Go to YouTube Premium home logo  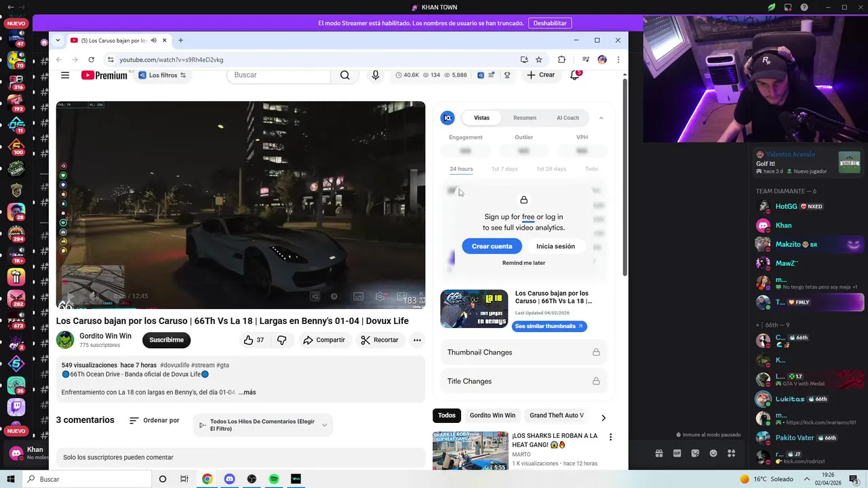coord(104,75)
